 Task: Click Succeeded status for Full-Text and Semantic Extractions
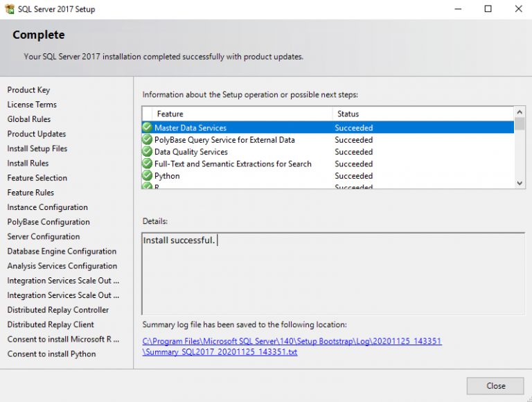click(353, 164)
